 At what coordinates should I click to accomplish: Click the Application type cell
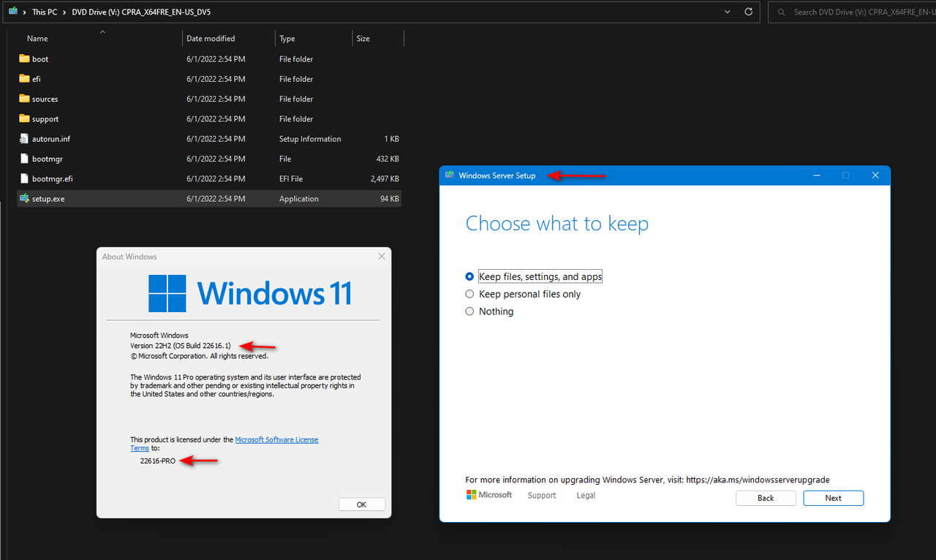click(299, 199)
